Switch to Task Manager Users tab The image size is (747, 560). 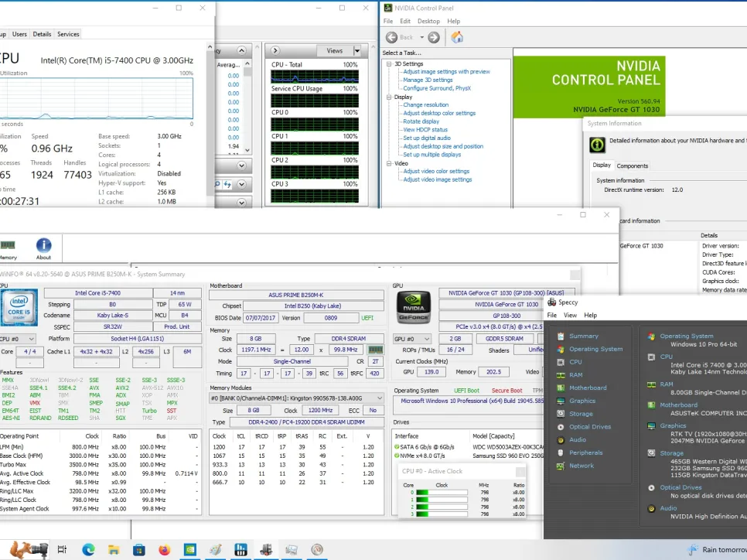point(19,34)
